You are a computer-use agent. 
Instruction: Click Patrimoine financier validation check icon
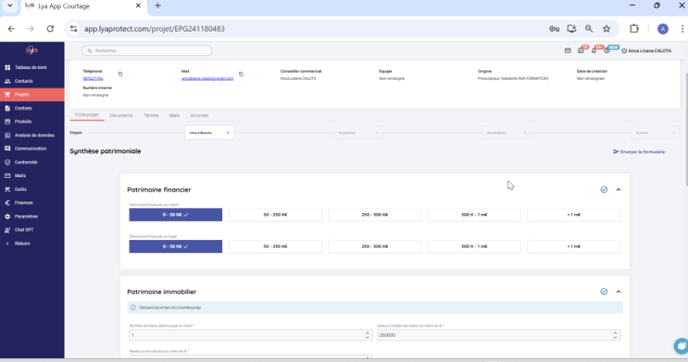click(x=604, y=190)
